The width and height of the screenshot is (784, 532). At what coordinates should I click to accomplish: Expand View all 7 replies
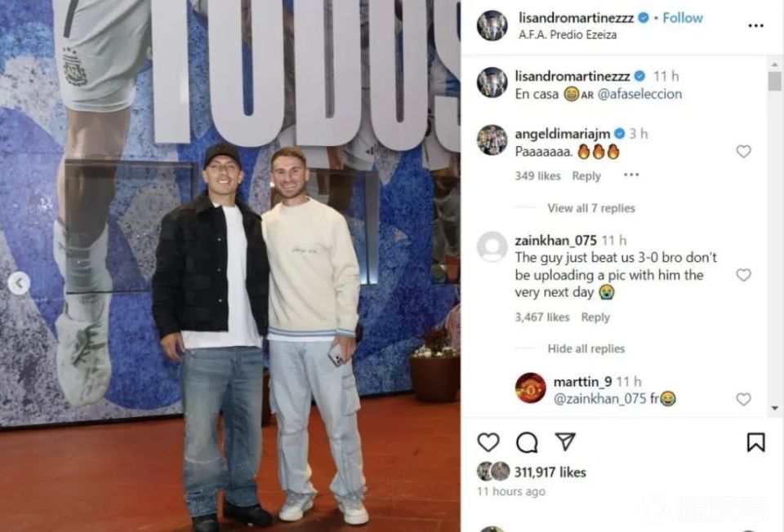coord(591,208)
